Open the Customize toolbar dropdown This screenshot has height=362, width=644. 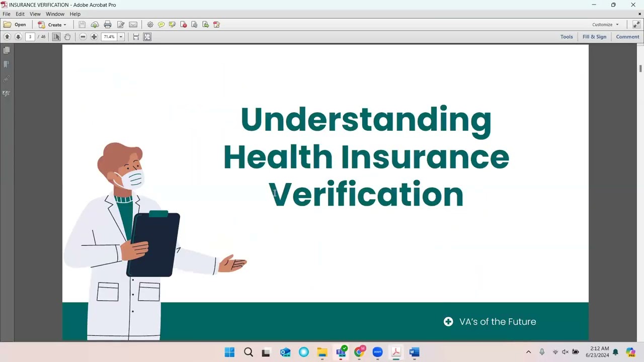coord(605,25)
